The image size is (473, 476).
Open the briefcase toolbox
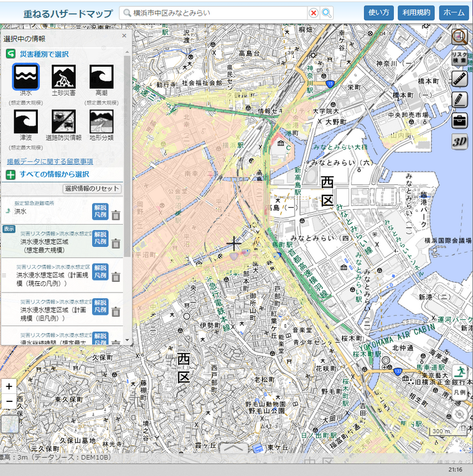coord(459,121)
